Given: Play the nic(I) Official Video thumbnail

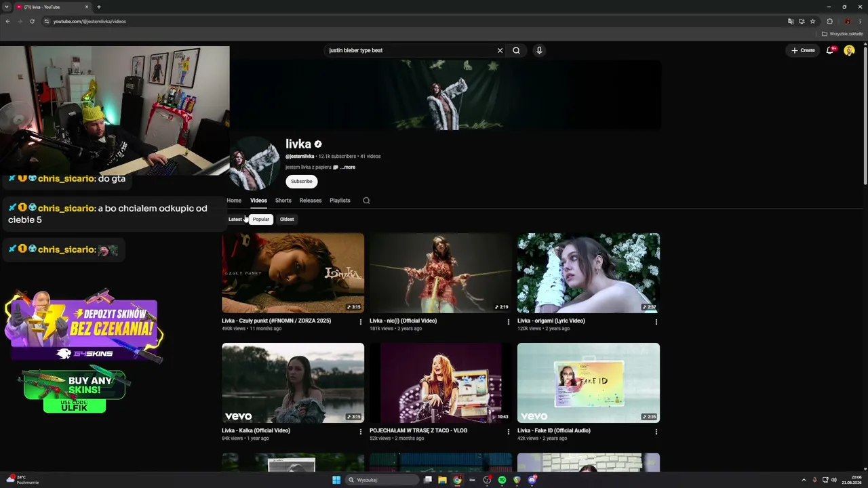Looking at the screenshot, I should pyautogui.click(x=441, y=273).
